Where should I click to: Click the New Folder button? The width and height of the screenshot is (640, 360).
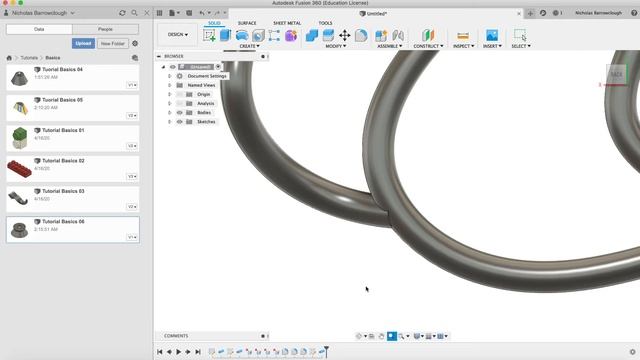113,43
